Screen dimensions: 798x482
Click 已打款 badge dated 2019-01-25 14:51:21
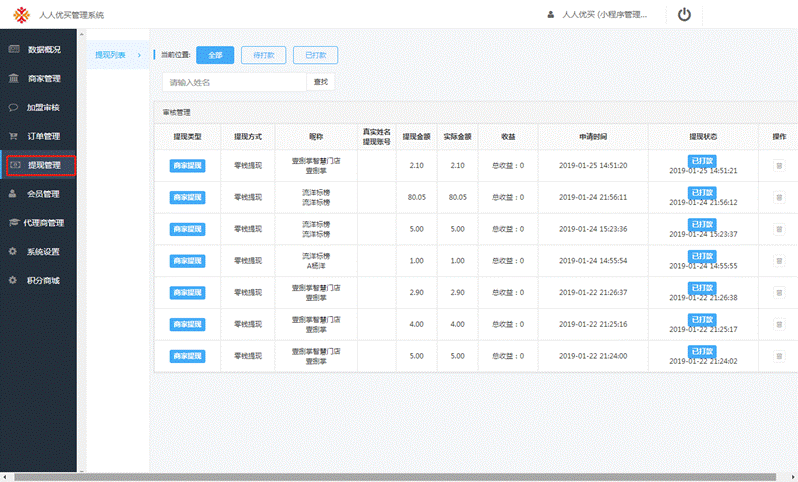pos(702,160)
